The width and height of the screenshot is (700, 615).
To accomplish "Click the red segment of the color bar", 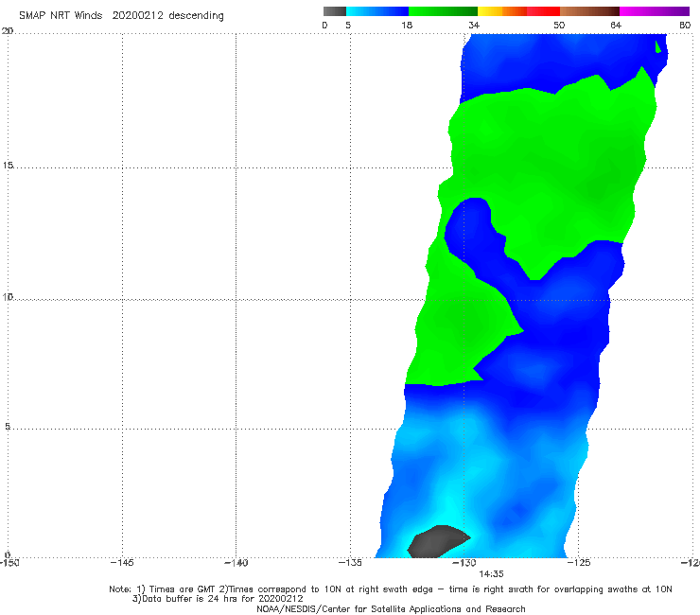I will click(x=543, y=11).
